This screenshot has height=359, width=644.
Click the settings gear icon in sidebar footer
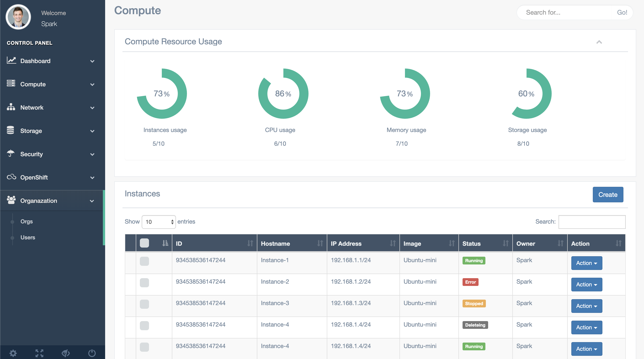[x=13, y=353]
